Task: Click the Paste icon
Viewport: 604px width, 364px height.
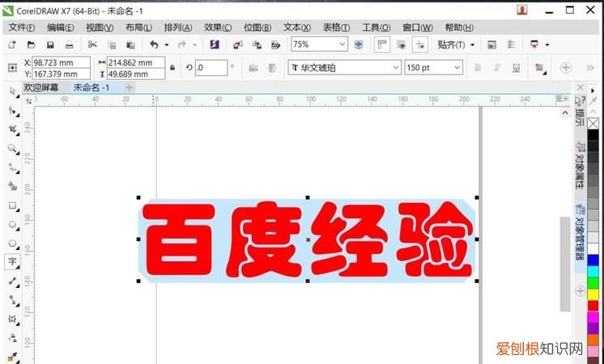Action: point(130,45)
